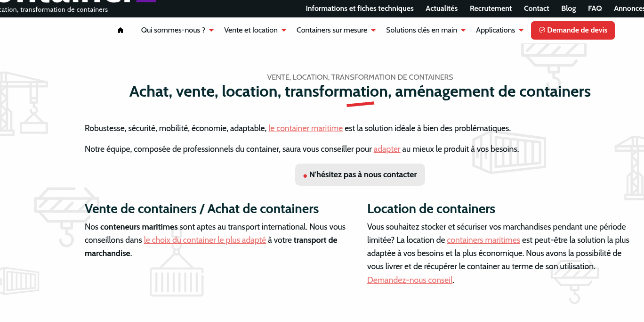This screenshot has width=644, height=322.
Task: Open the Blog link in top bar
Action: 569,8
